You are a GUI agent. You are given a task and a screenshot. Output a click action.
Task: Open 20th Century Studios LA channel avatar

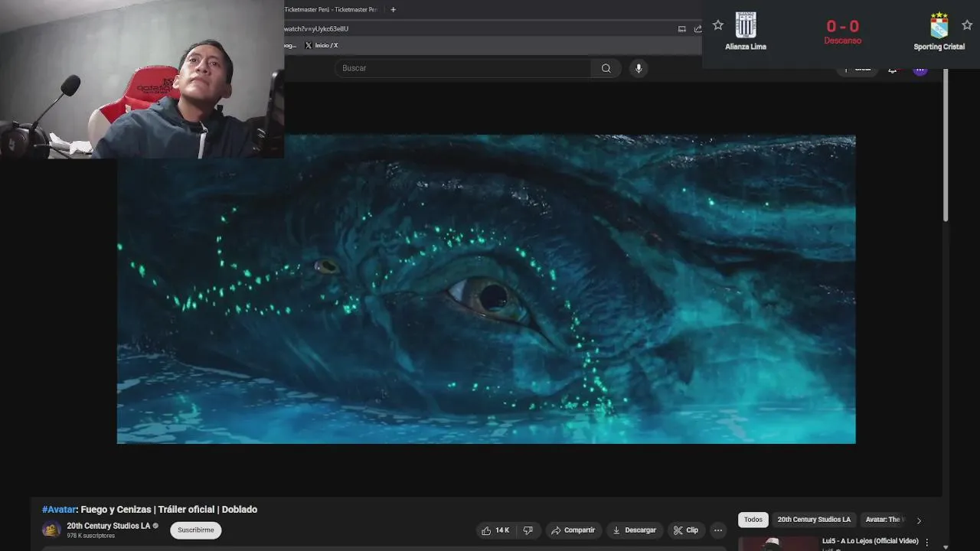pyautogui.click(x=51, y=530)
